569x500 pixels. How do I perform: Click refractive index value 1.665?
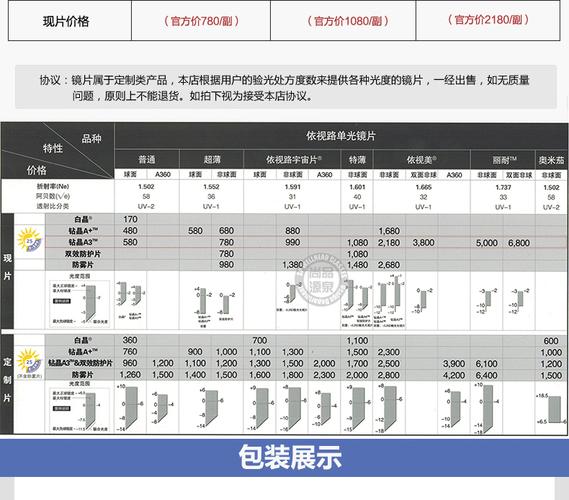[423, 187]
